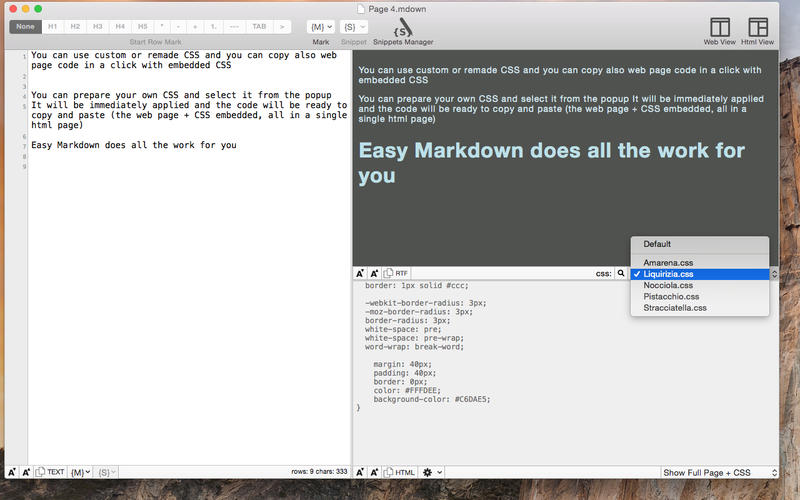Copy HTML code with the HTML button

tap(399, 472)
